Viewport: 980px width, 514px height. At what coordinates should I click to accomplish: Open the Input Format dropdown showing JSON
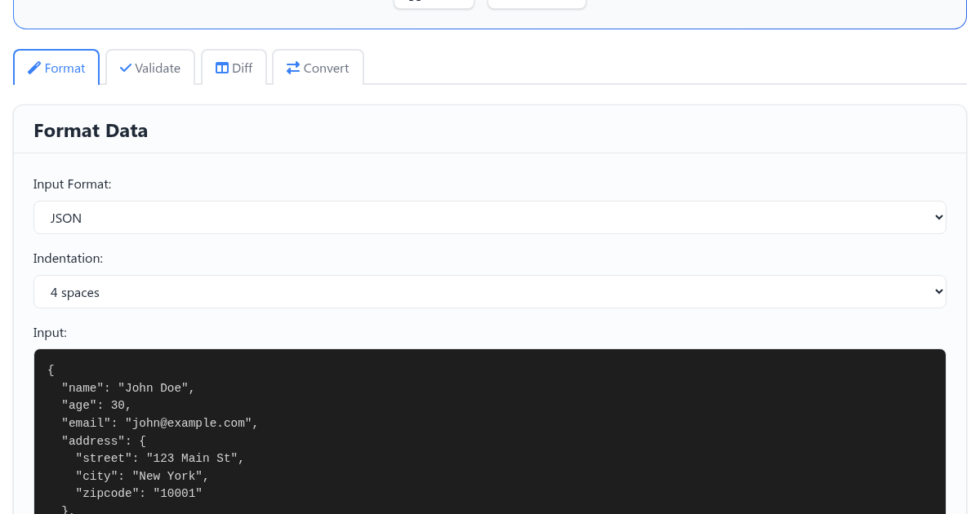pos(489,218)
